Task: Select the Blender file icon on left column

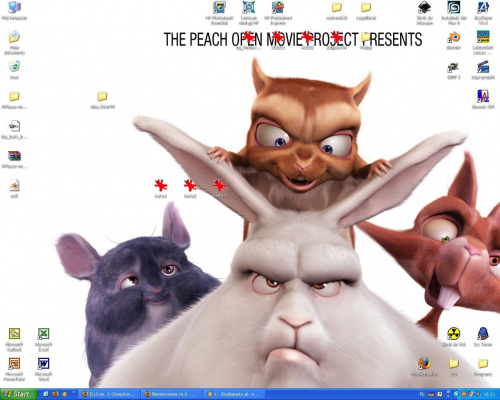Action: (x=14, y=186)
